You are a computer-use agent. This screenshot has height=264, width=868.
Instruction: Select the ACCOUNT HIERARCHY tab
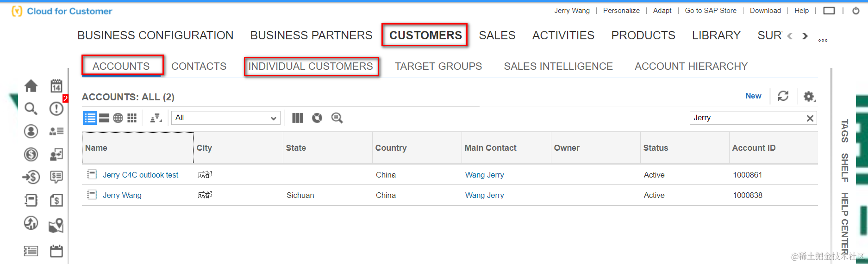coord(691,66)
